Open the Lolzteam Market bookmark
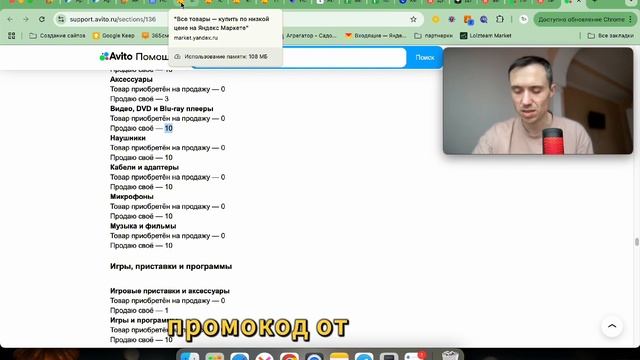 486,36
